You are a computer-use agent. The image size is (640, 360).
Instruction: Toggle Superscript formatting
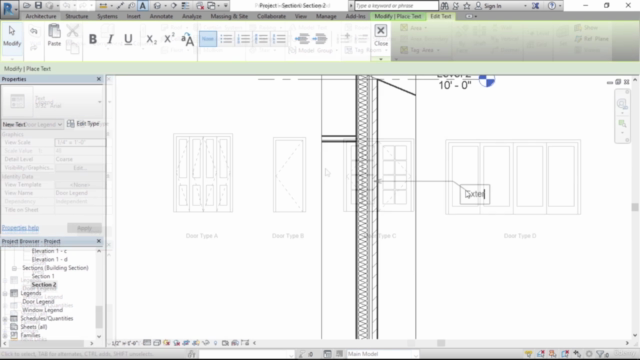point(169,39)
